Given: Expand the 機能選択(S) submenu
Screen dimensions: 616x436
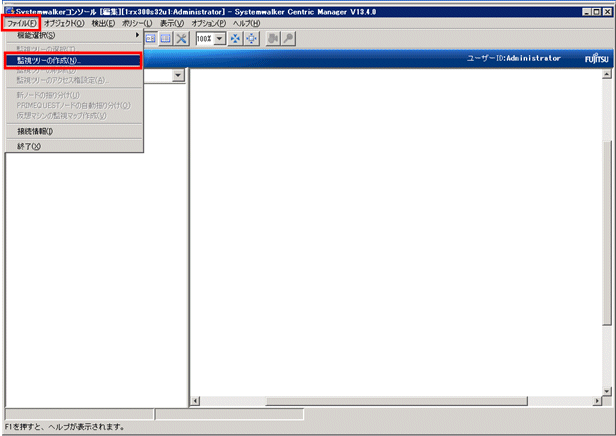Looking at the screenshot, I should [74, 35].
